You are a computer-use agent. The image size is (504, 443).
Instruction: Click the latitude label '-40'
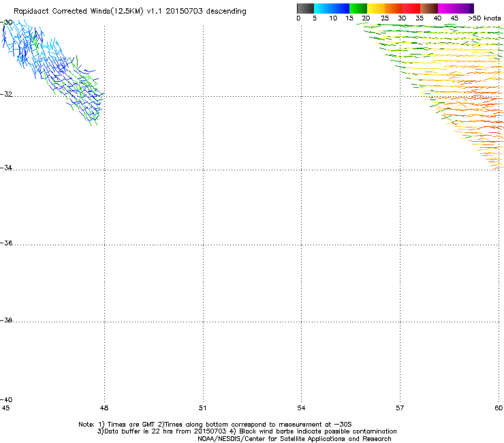(x=6, y=399)
